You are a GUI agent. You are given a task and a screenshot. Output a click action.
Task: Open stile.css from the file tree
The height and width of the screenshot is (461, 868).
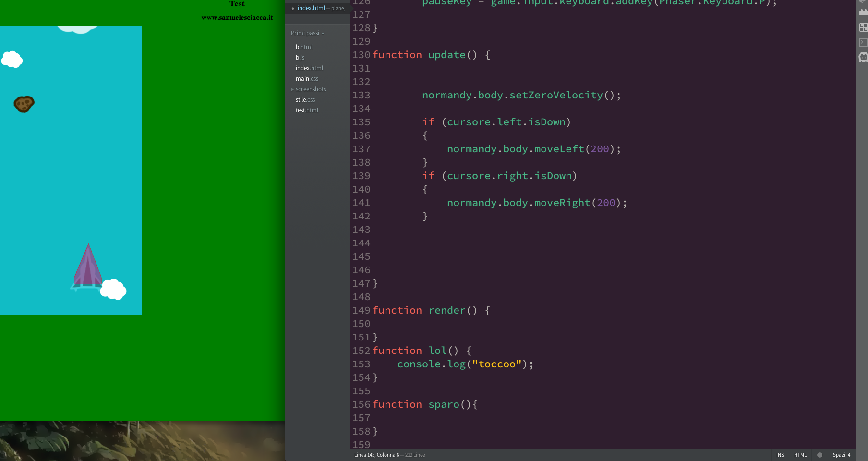pos(305,100)
